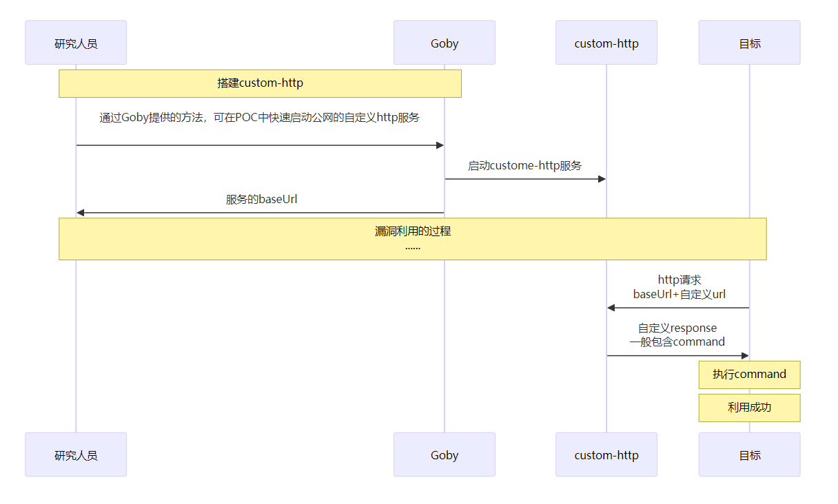Click the 搭建custom-http yellow note
This screenshot has width=838, height=504.
point(260,83)
